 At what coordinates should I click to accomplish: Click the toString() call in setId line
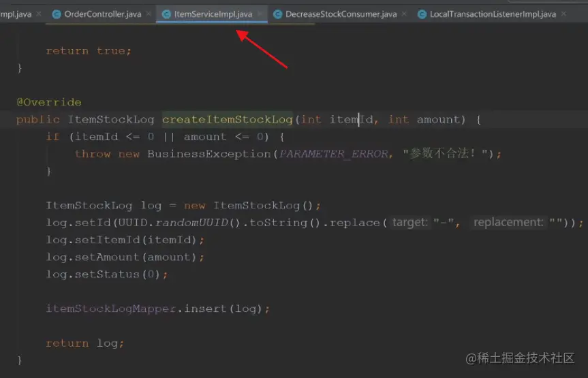click(284, 223)
